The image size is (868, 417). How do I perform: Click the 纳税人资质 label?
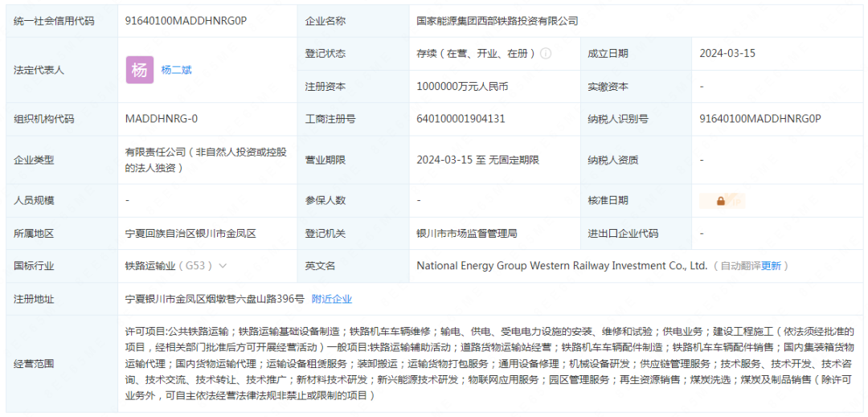tap(612, 161)
